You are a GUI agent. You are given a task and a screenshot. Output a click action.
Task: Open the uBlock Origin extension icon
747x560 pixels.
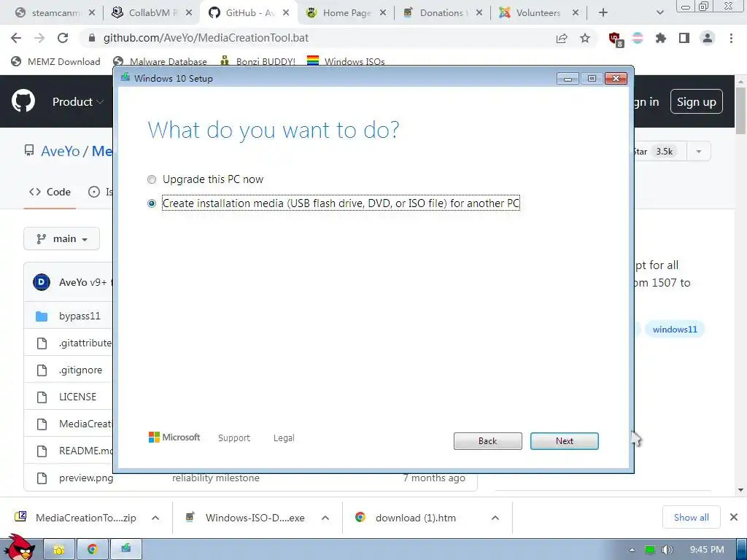pyautogui.click(x=615, y=39)
